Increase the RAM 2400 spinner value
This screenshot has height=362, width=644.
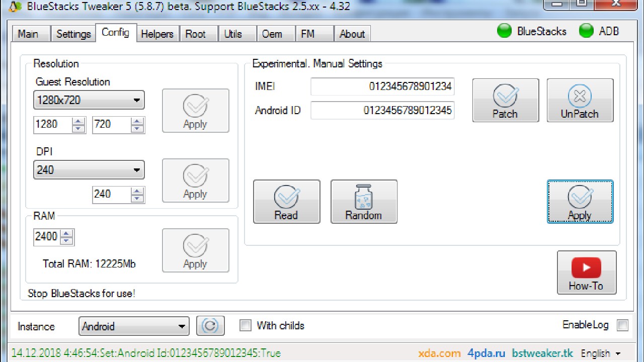(67, 233)
